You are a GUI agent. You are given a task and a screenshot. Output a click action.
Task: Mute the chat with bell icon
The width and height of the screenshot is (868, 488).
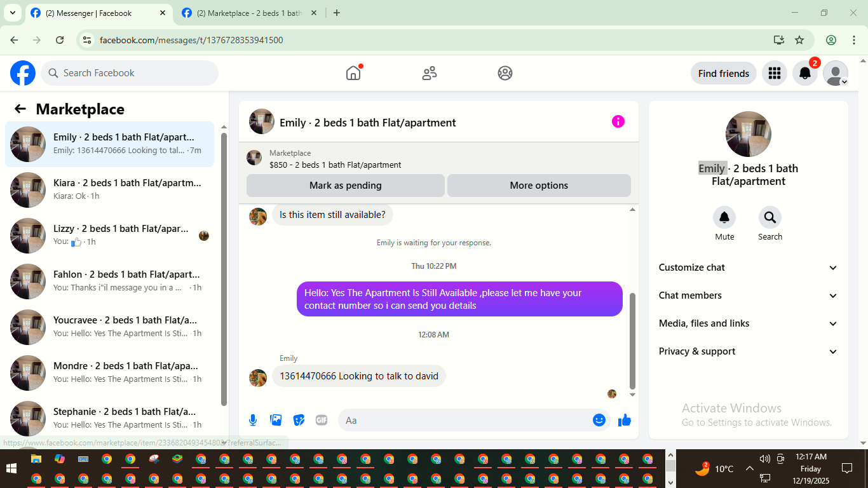[724, 217]
